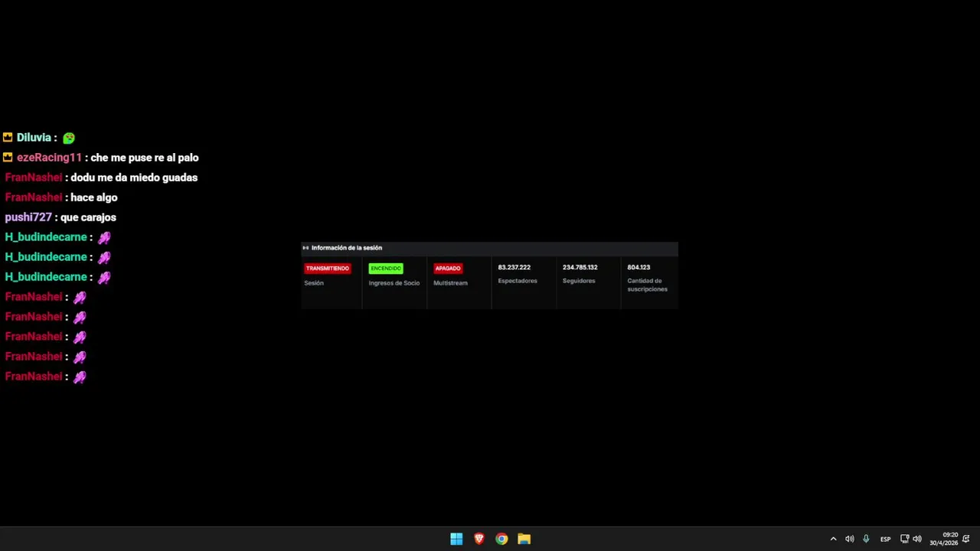
Task: Click the icon beside Información de la sesión
Action: click(x=305, y=248)
